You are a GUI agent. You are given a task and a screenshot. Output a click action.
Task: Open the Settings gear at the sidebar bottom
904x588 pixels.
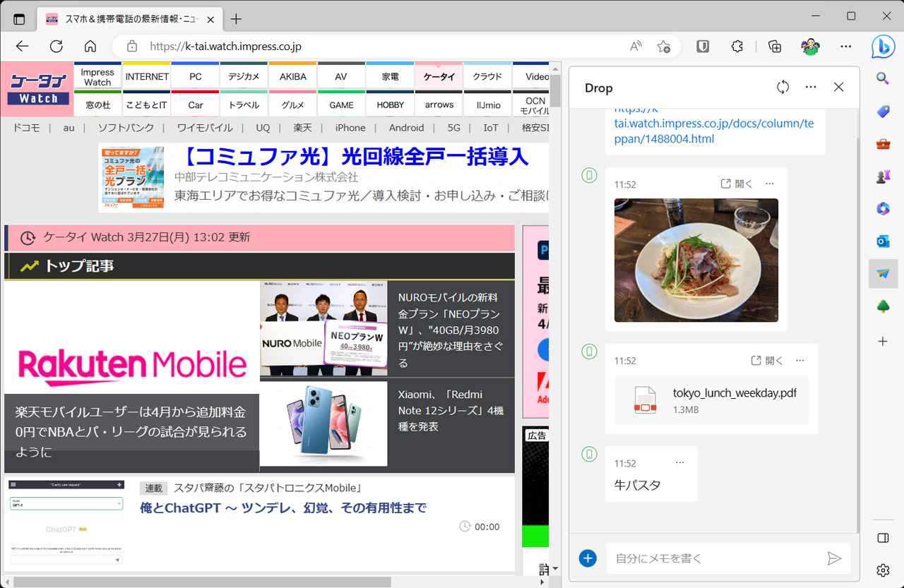pos(882,570)
